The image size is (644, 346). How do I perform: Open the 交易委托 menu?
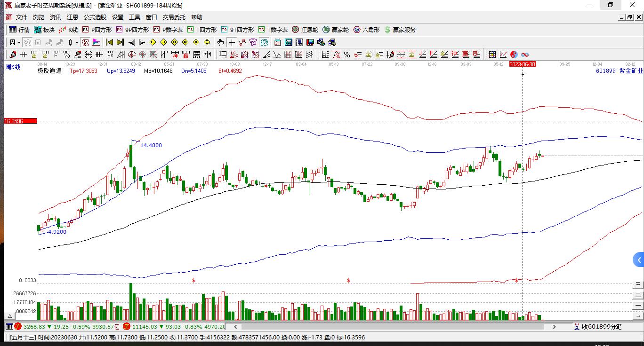[x=174, y=17]
